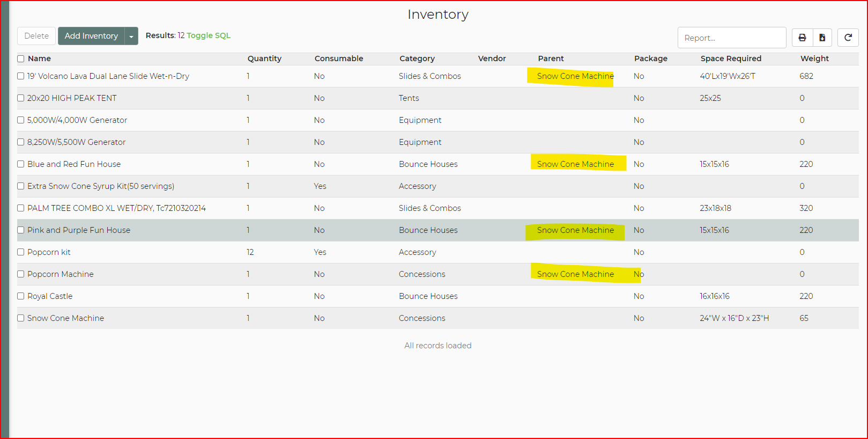Sort by the Weight column header
The image size is (868, 439).
(814, 58)
